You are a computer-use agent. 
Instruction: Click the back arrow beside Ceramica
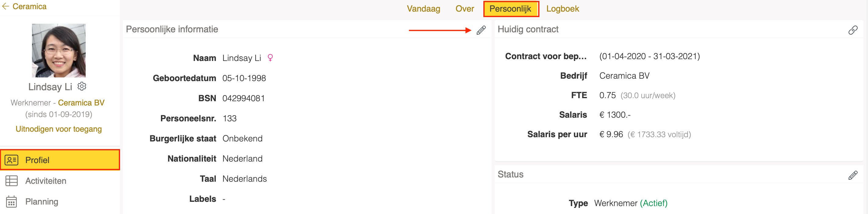point(5,6)
